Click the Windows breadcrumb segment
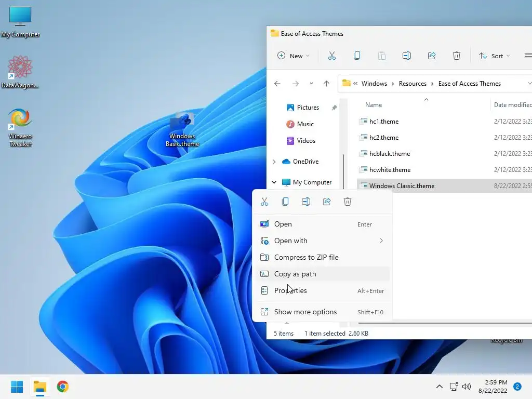This screenshot has height=399, width=532. click(374, 84)
